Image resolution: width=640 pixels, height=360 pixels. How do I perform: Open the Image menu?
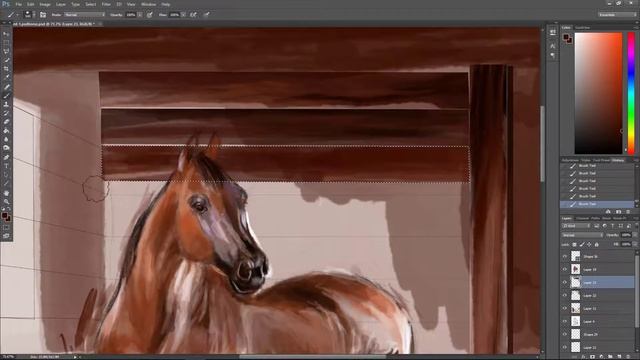click(45, 4)
